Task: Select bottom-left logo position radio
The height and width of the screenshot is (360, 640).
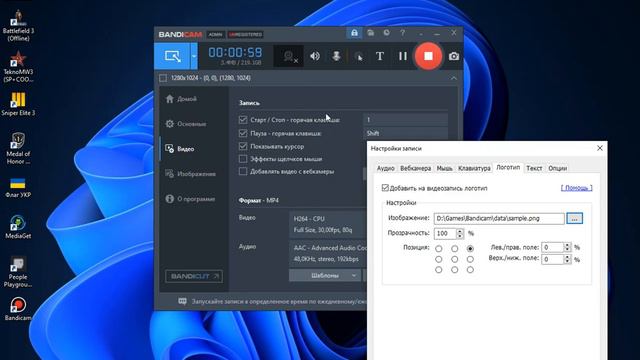Action: [x=438, y=270]
